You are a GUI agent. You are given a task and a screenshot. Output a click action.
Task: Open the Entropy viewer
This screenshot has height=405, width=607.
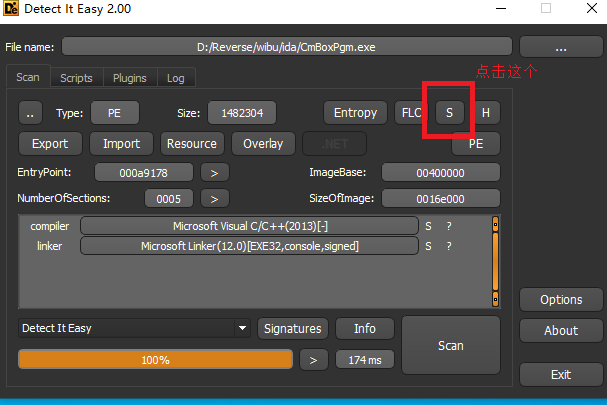coord(355,113)
